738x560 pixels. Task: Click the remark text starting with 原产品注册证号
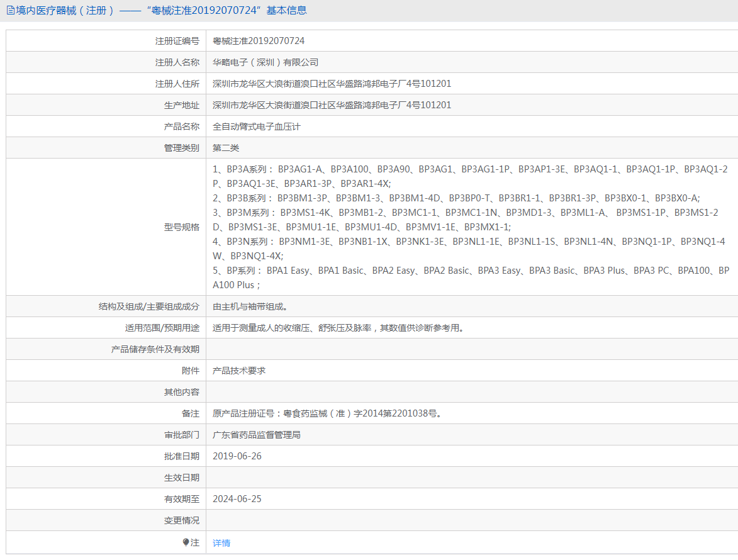[327, 413]
